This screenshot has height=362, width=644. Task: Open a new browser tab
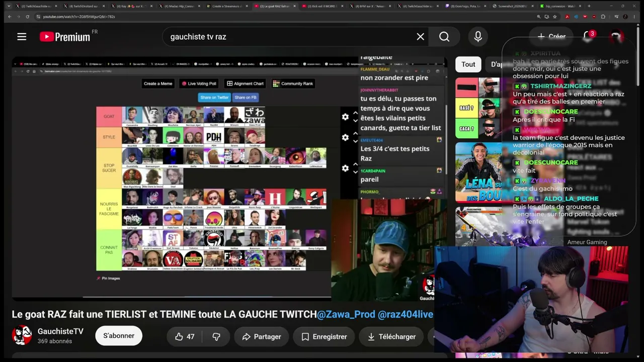click(x=589, y=6)
